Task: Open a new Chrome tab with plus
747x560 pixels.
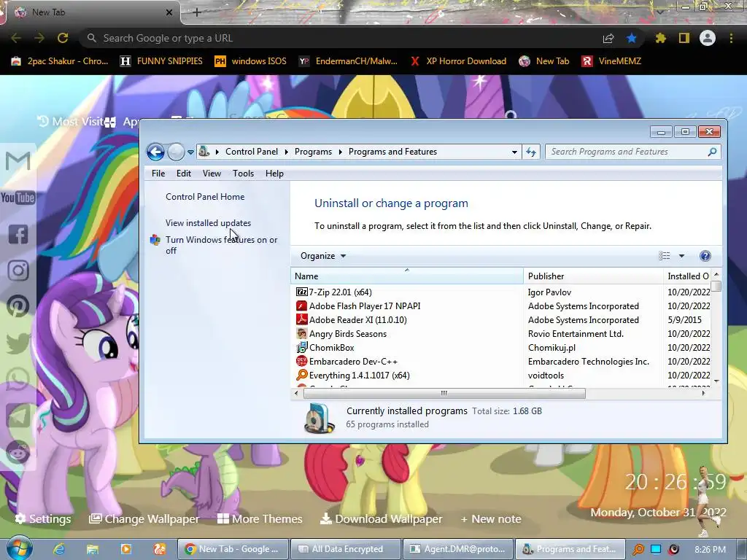Action: [x=197, y=12]
